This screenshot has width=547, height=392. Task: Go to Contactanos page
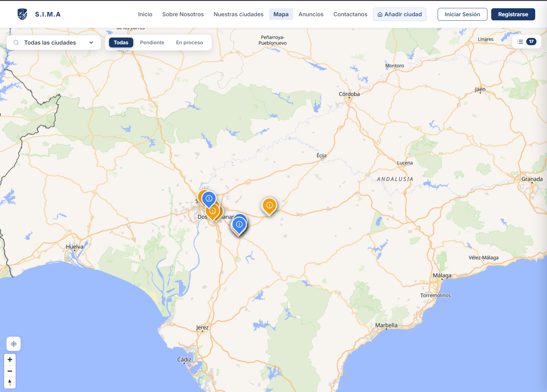[350, 14]
